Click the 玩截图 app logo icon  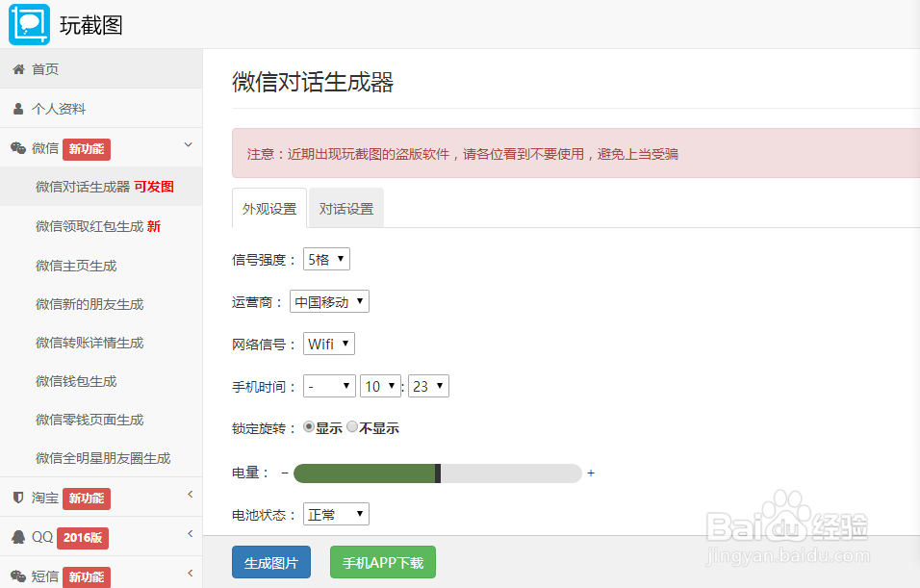click(29, 26)
